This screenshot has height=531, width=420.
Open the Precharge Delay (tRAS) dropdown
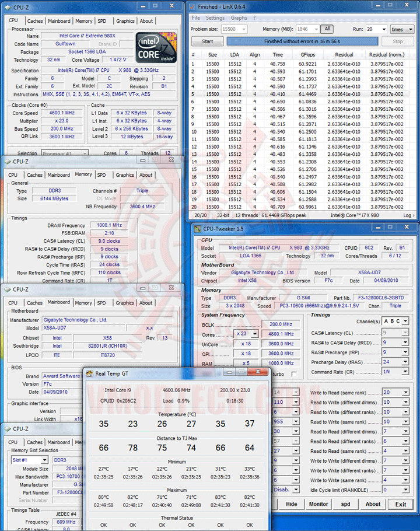(405, 362)
